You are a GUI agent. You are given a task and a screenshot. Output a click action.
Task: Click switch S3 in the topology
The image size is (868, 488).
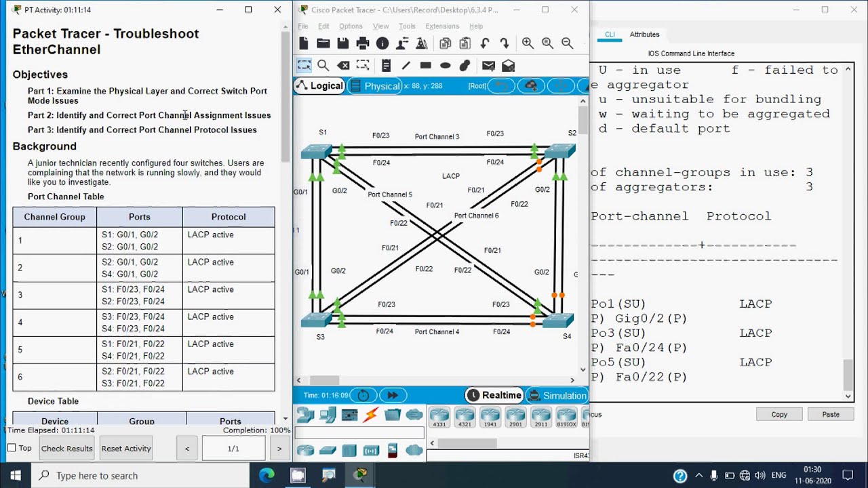click(x=317, y=319)
